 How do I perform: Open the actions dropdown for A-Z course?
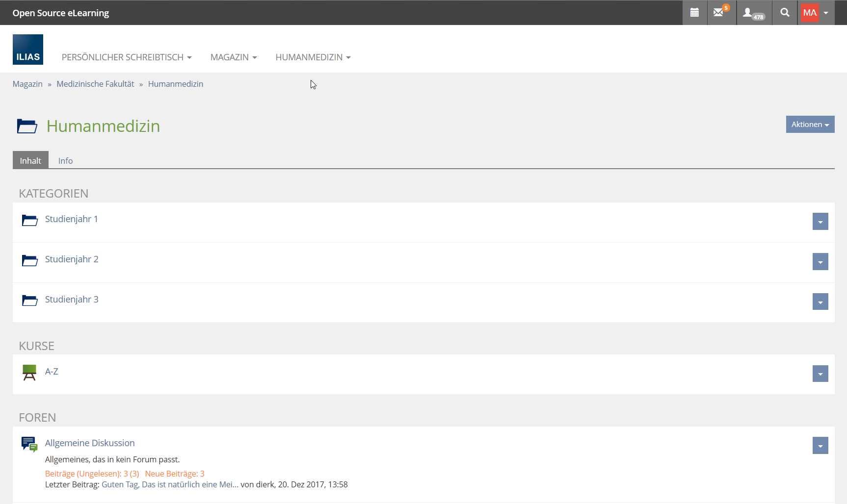[820, 374]
